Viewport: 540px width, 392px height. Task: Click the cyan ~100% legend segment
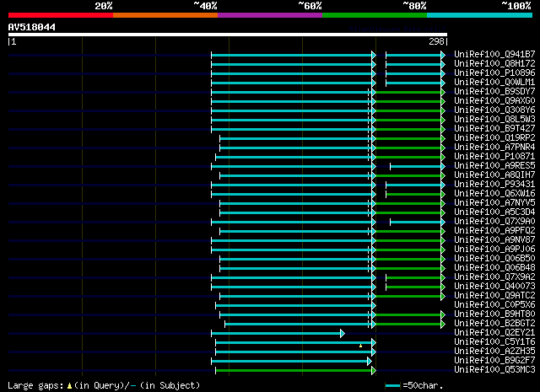(480, 15)
